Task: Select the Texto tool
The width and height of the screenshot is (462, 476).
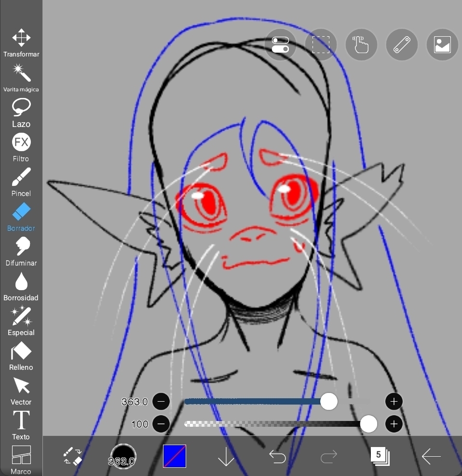Action: point(21,425)
